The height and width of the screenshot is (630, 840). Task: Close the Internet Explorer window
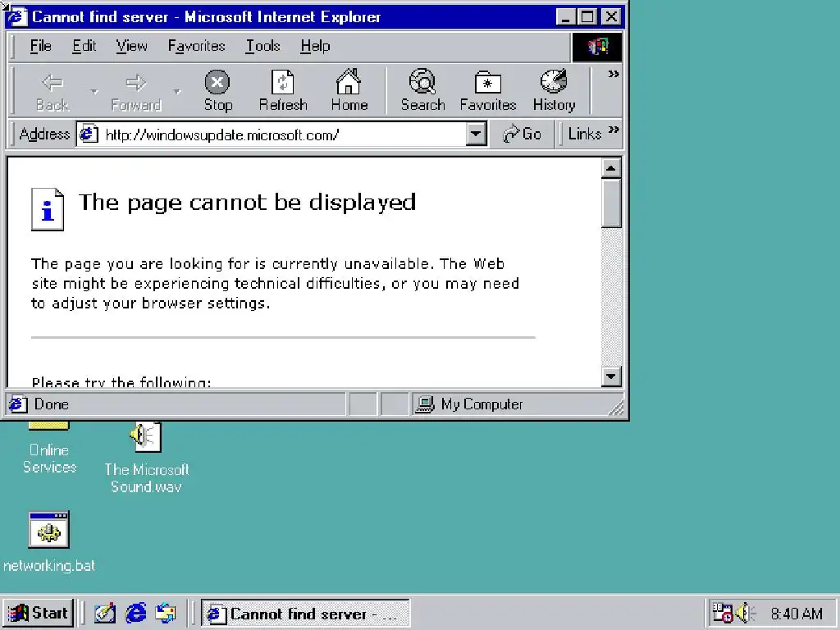tap(610, 17)
